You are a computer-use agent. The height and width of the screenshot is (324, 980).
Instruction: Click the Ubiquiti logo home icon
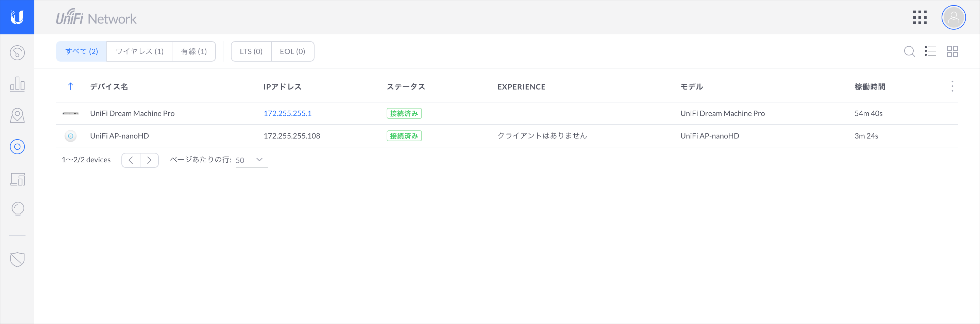click(x=17, y=17)
